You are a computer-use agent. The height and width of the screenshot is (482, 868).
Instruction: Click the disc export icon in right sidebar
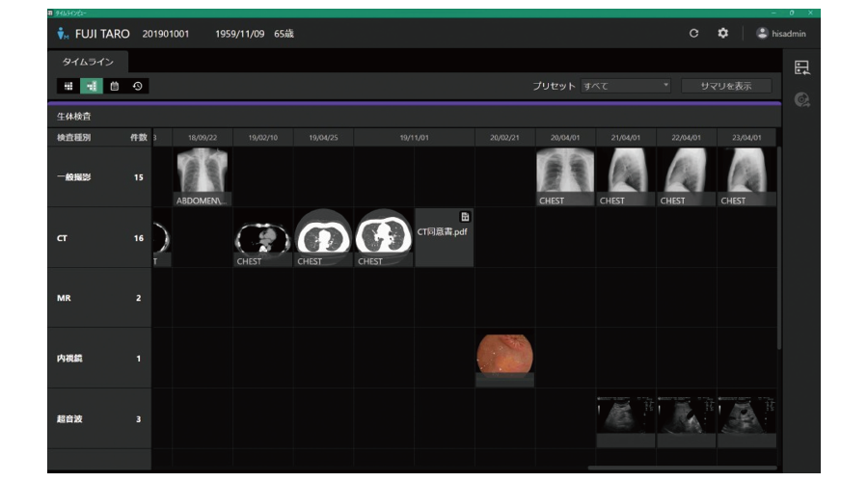point(800,99)
